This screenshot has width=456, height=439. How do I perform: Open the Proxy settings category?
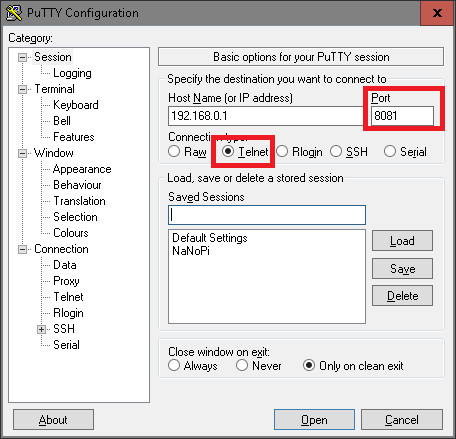point(66,281)
